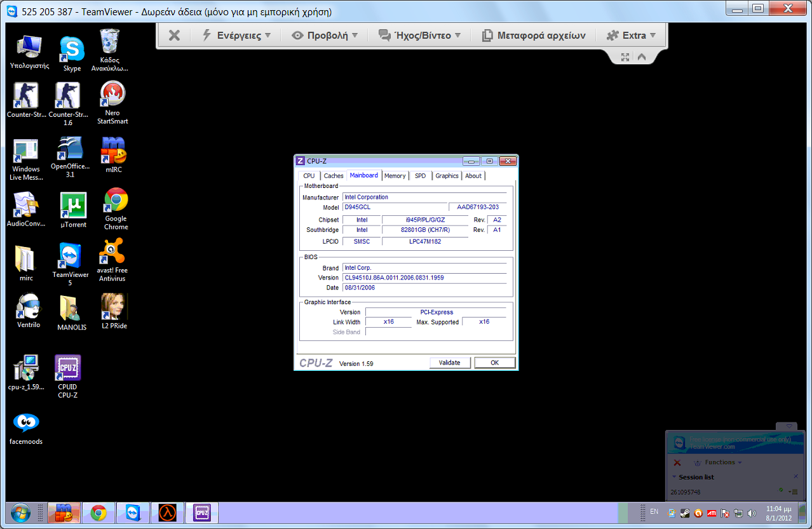This screenshot has height=529, width=812.
Task: Click OK button in CPU-Z
Action: (x=494, y=363)
